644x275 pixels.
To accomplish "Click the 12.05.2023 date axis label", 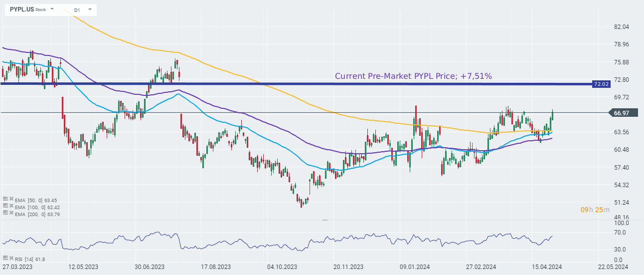I will tap(83, 268).
